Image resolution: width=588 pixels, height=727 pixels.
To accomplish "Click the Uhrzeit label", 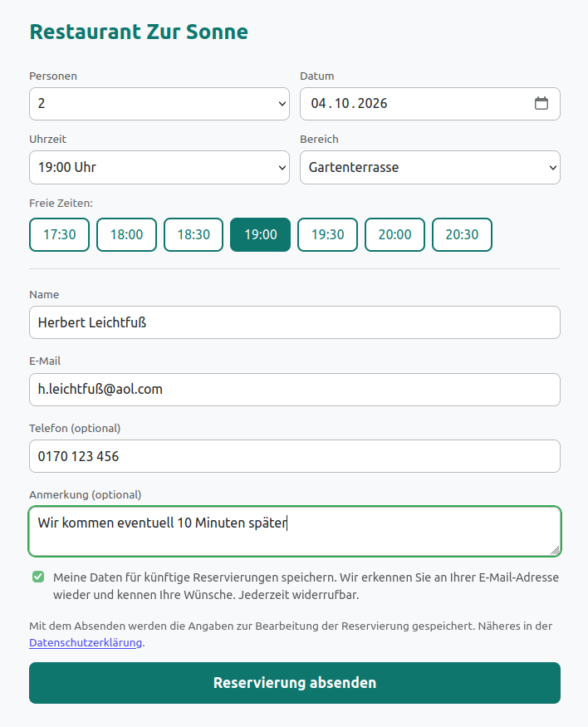I will click(x=47, y=139).
